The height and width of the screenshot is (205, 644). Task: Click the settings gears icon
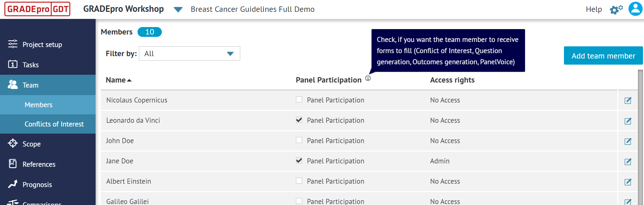(616, 9)
